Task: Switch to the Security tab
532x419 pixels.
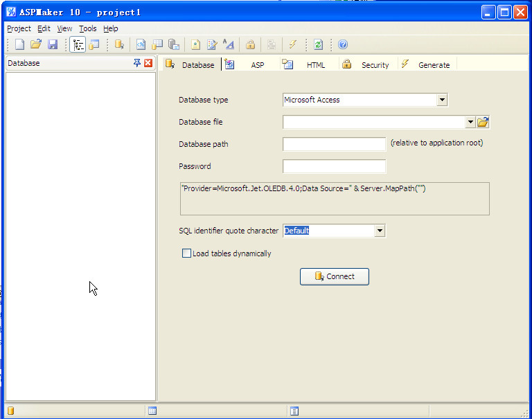Action: (x=367, y=64)
